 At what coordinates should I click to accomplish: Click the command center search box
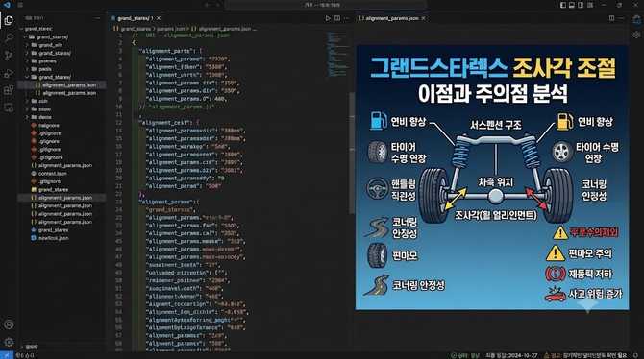[325, 5]
